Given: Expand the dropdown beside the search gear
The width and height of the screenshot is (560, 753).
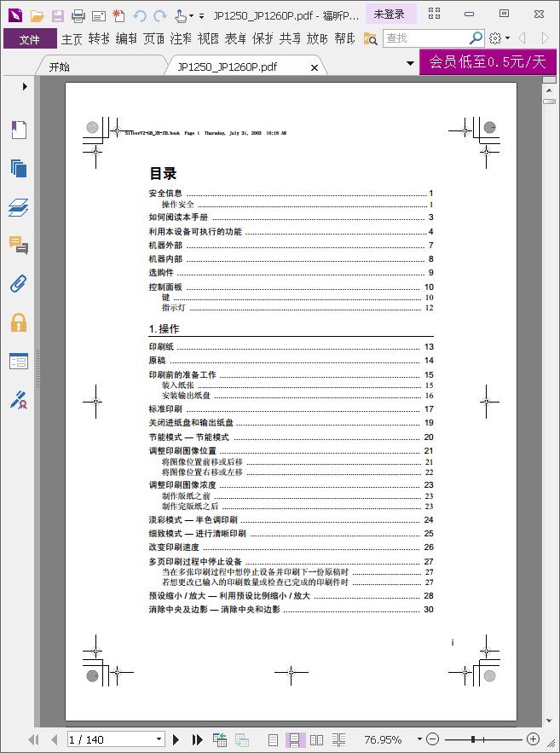Looking at the screenshot, I should click(x=507, y=38).
